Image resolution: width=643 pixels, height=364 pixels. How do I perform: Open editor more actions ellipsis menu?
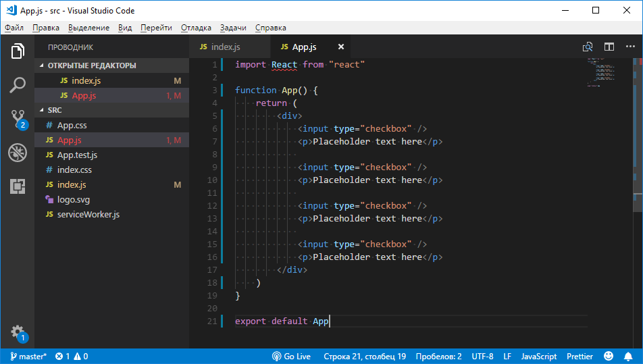630,47
